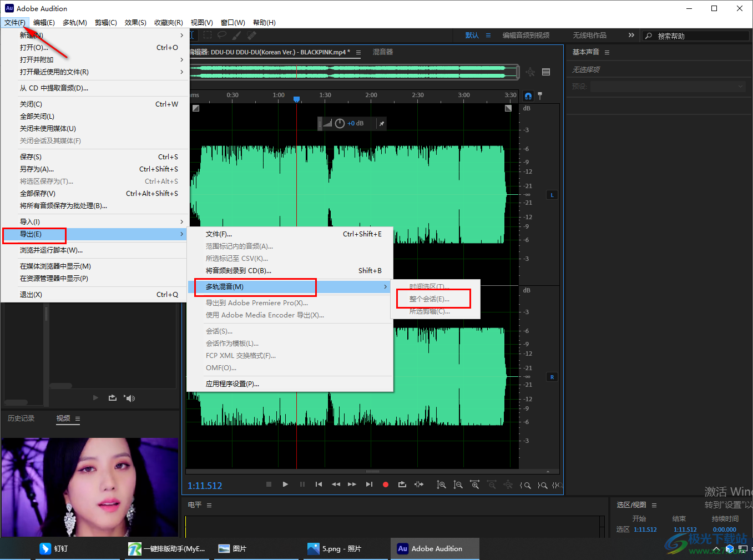Choose 文件(F)... in export submenu
This screenshot has width=753, height=560.
(290, 234)
